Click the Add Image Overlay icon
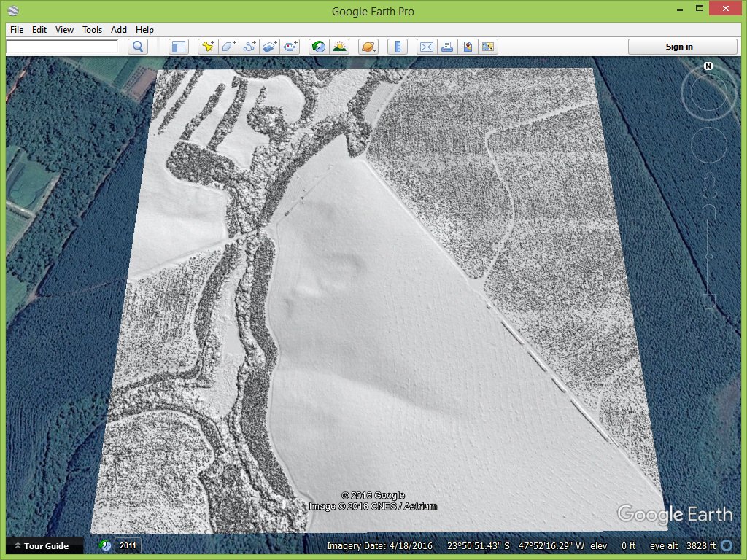This screenshot has height=560, width=747. click(270, 47)
